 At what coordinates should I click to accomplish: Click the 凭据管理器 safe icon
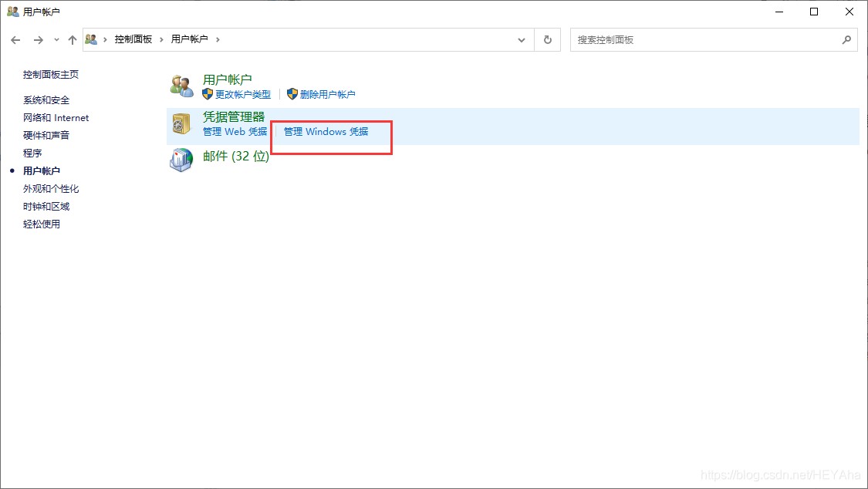point(181,123)
